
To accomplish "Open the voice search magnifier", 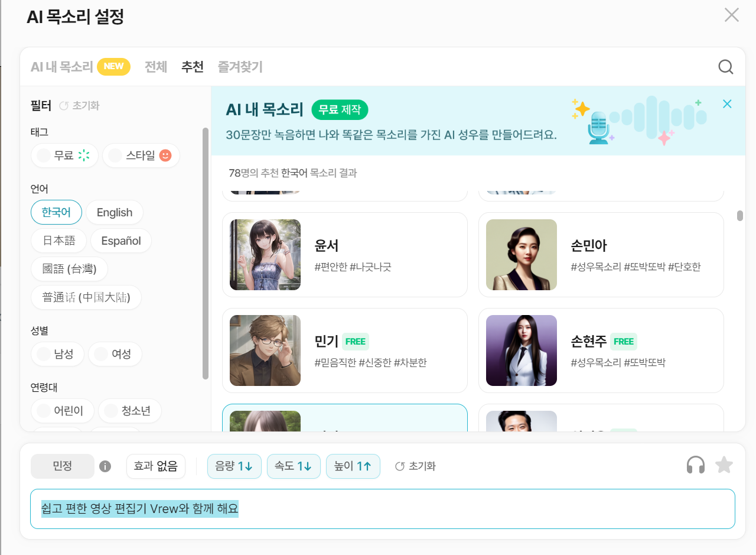I will click(x=725, y=67).
